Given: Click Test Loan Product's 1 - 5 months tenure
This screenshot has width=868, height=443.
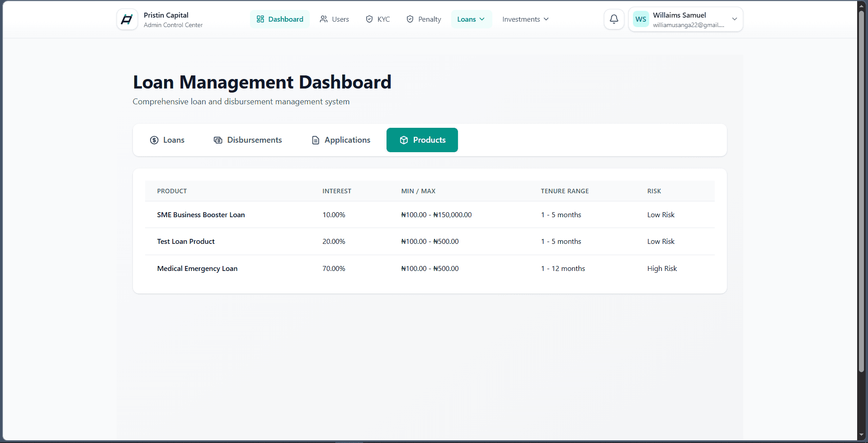Looking at the screenshot, I should [x=561, y=241].
